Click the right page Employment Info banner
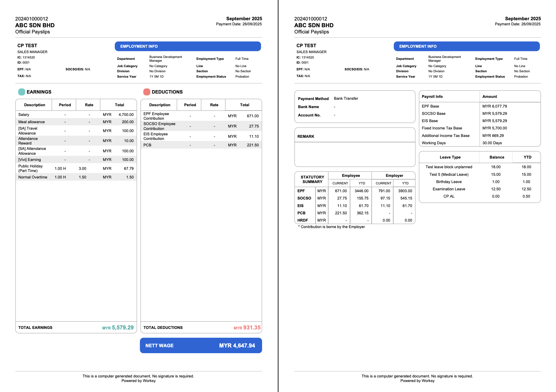The image size is (556, 392). pos(466,46)
